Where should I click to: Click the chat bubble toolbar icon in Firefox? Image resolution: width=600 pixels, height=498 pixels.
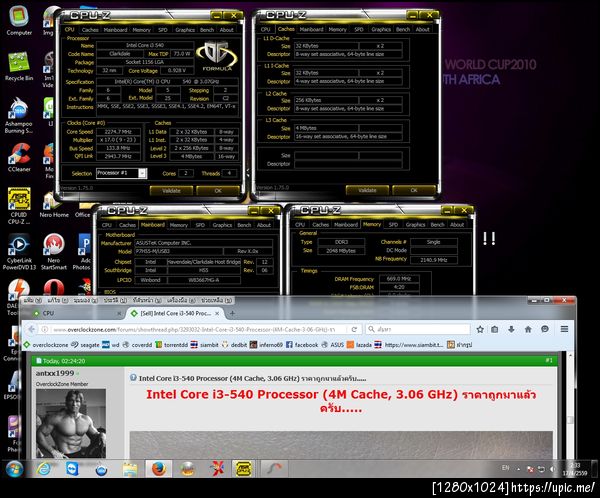[545, 329]
